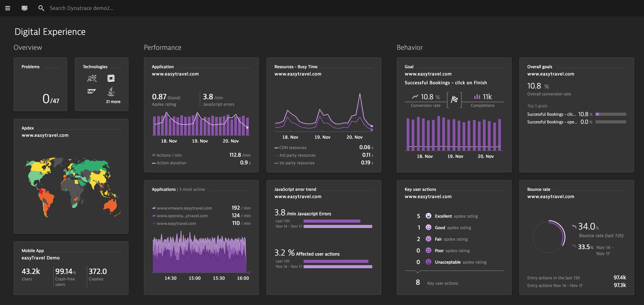Click the search magnifier icon
The height and width of the screenshot is (305, 644).
click(x=41, y=8)
